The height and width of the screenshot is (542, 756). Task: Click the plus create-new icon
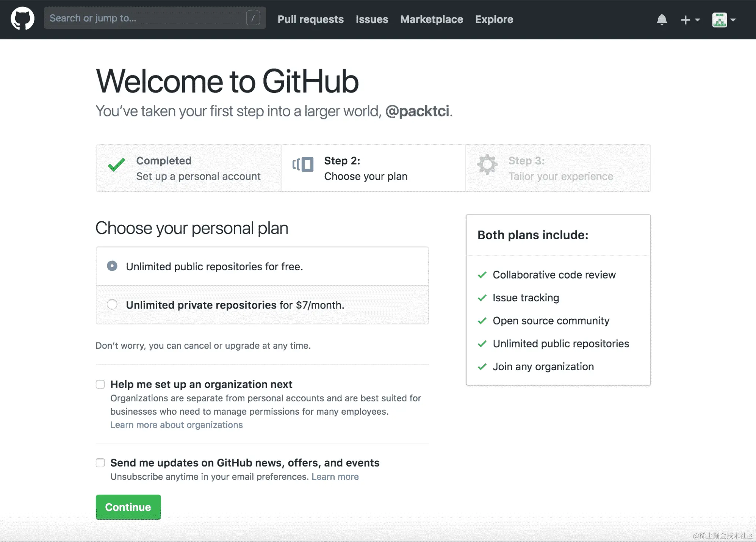(x=685, y=20)
